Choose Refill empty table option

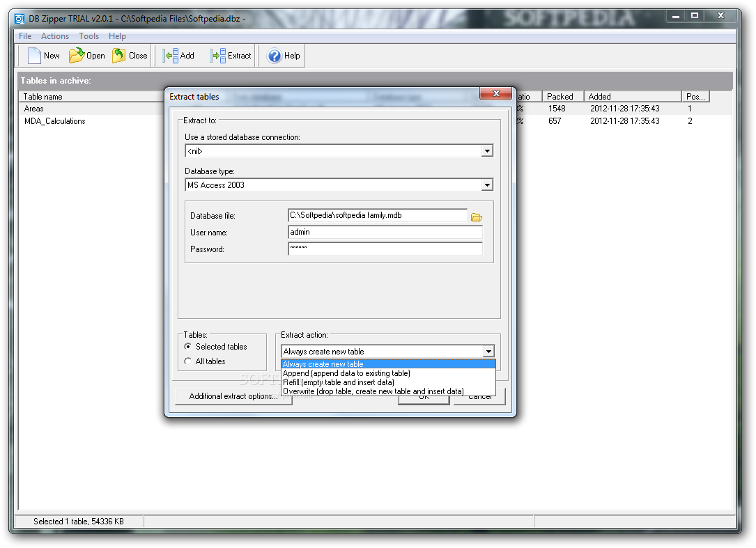388,382
